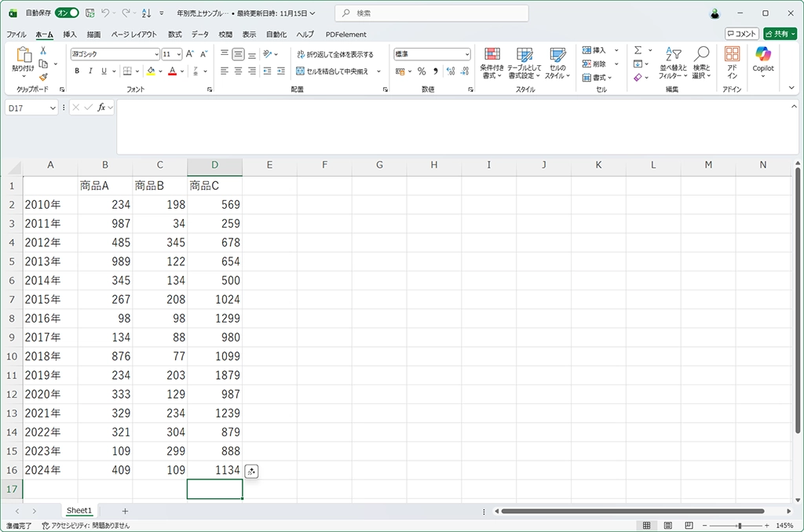804x532 pixels.
Task: Open the Copilot icon in the ribbon
Action: (x=762, y=58)
